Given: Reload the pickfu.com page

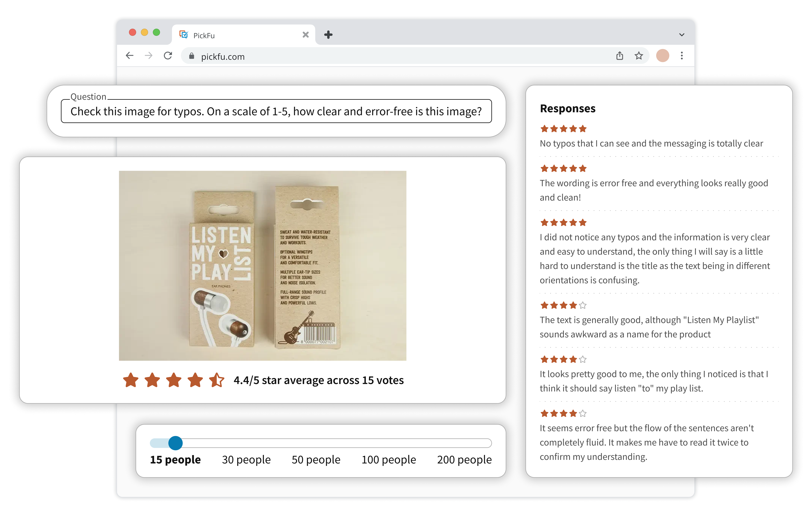Looking at the screenshot, I should click(x=168, y=56).
